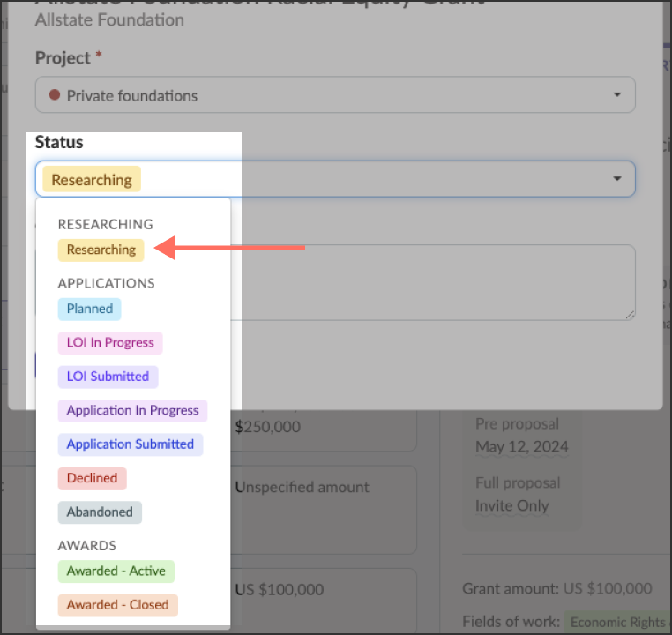This screenshot has height=635, width=672.
Task: Click the red Private foundations color dot
Action: tap(55, 95)
